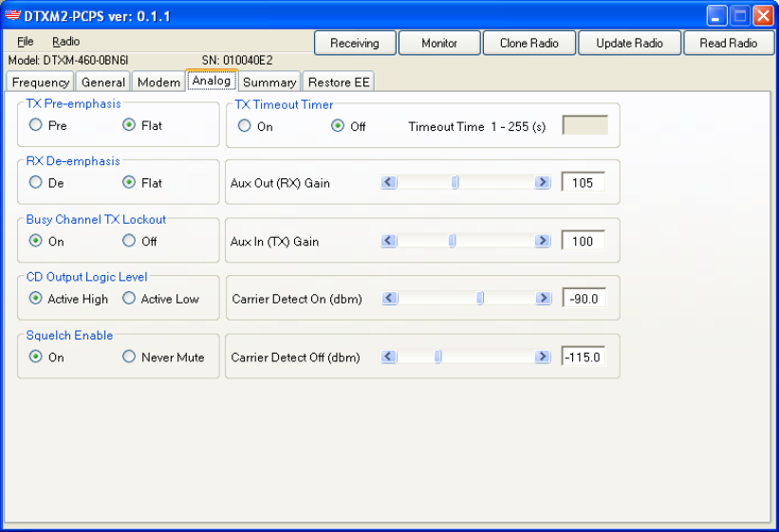Click the Model: DTXM-460-0BN6I text
The width and height of the screenshot is (779, 532).
click(x=68, y=61)
